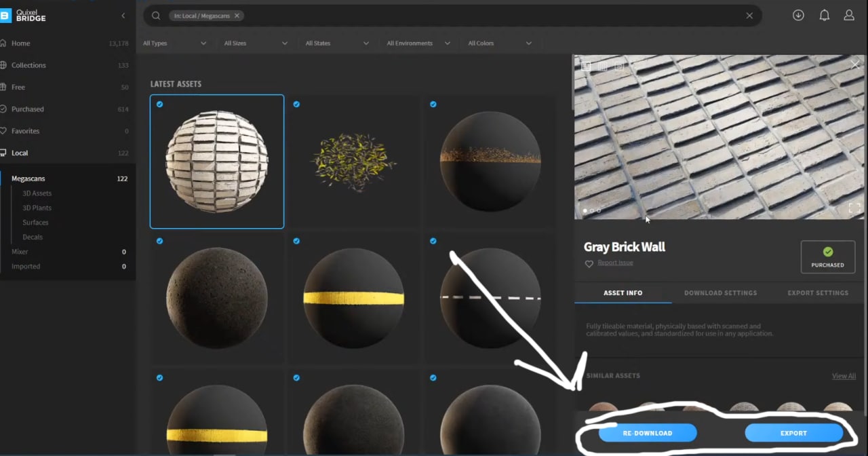The image size is (868, 456).
Task: Click the Purchased status badge
Action: (x=827, y=256)
